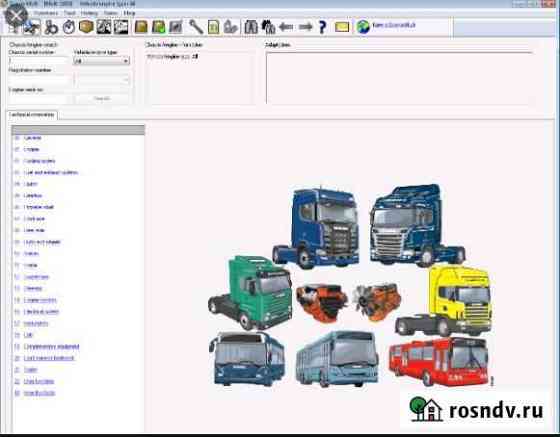Click the wrench tool icon
This screenshot has width=560, height=437.
tap(196, 27)
